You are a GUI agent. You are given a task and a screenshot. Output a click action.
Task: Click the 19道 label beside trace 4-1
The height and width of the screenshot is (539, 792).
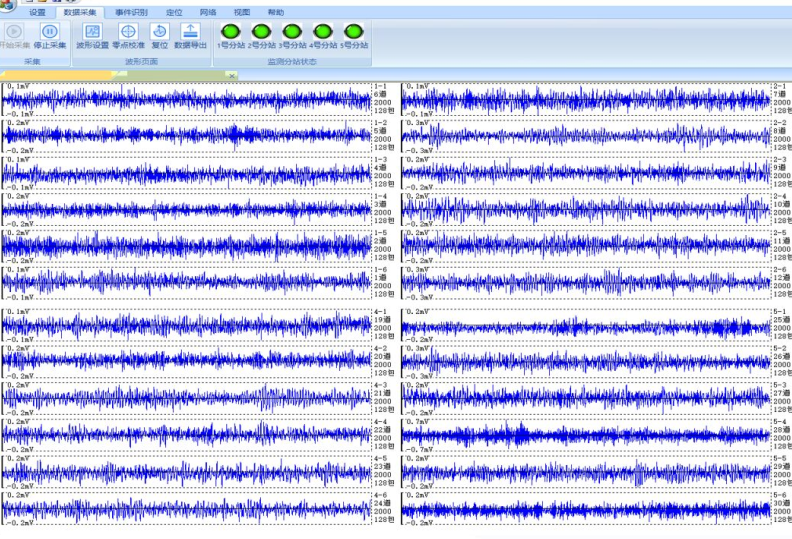click(382, 320)
